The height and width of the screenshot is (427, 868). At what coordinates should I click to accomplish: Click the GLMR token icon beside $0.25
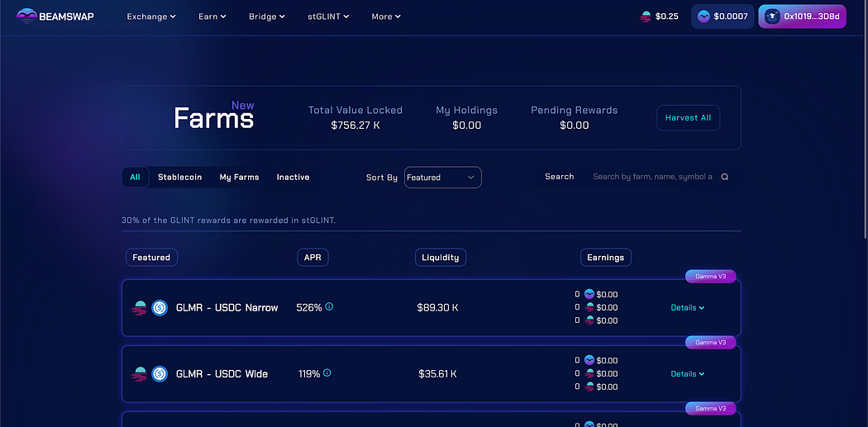pos(645,17)
